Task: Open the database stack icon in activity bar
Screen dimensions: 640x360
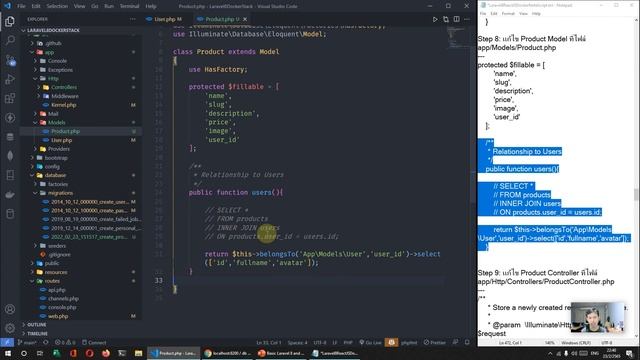Action: pos(10,137)
